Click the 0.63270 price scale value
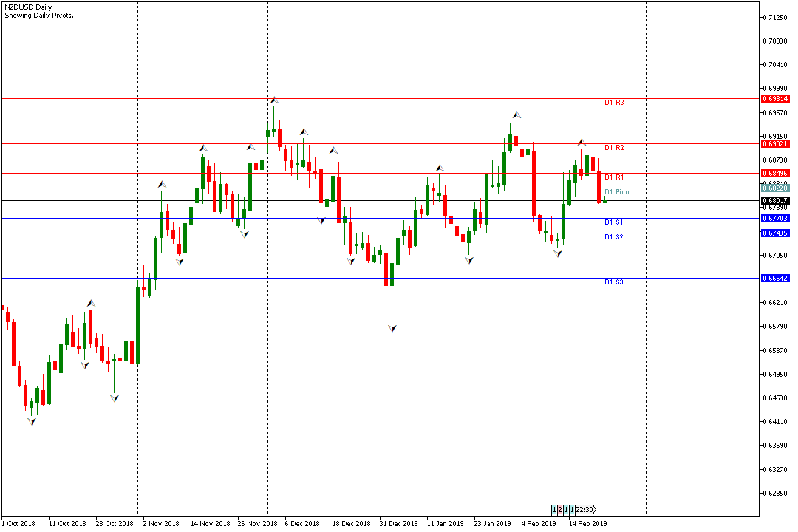This screenshot has height=532, width=798. pos(775,469)
